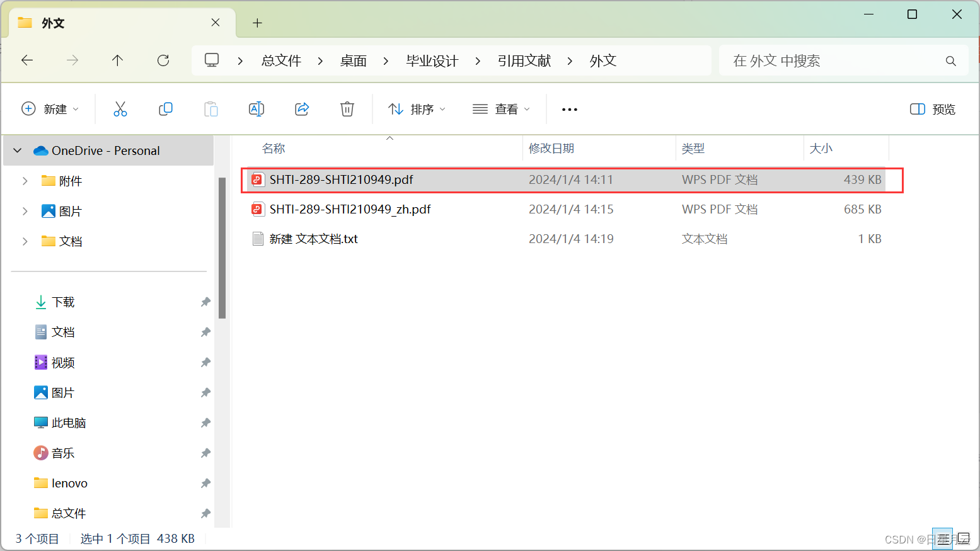980x551 pixels.
Task: Click PDF icon of SHTI-289-SHTI210949_zh.pdf
Action: tap(257, 209)
